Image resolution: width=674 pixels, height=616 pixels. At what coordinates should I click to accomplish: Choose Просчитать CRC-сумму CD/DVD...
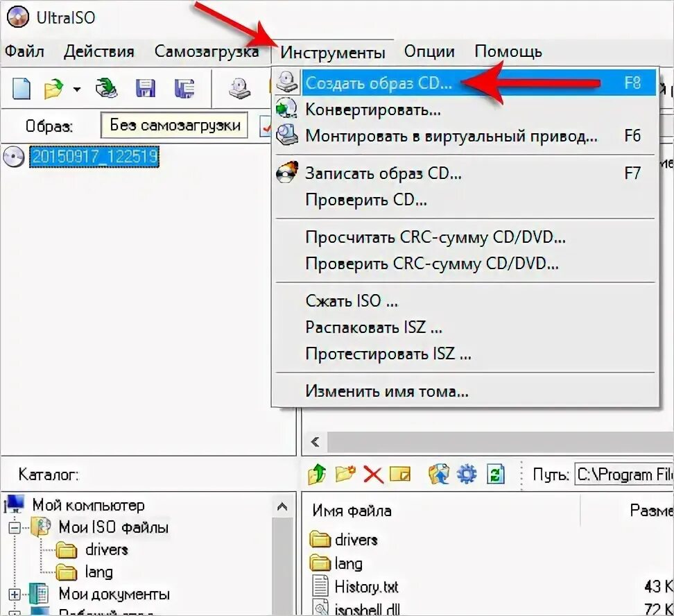[465, 237]
